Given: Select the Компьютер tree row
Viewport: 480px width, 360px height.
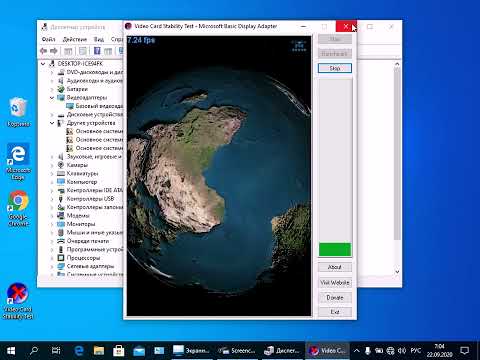Looking at the screenshot, I should [77, 182].
